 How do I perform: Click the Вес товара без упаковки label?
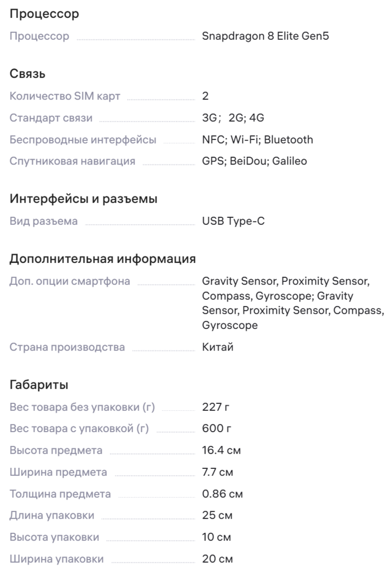click(82, 407)
